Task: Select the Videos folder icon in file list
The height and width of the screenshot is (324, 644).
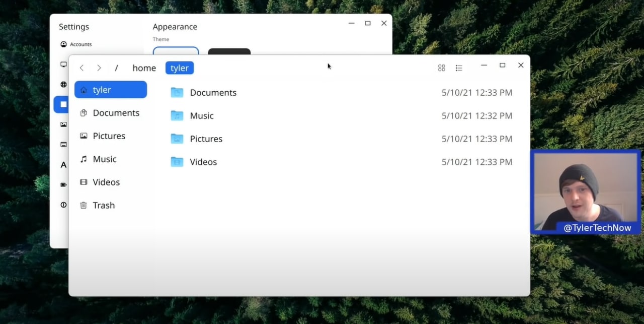Action: [177, 162]
